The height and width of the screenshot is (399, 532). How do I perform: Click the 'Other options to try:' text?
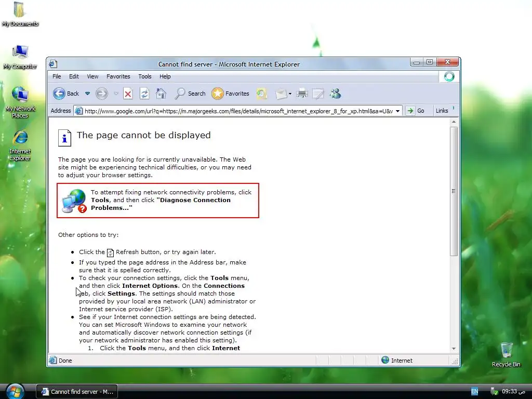coord(88,235)
